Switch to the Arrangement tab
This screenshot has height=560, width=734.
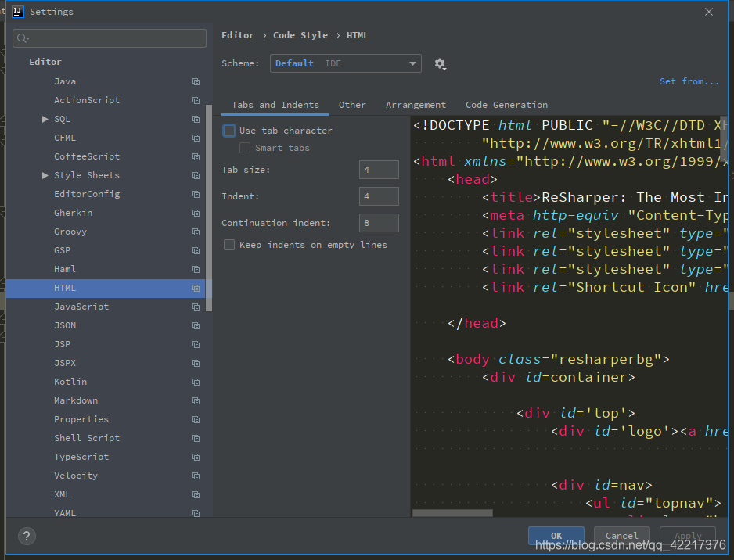[x=416, y=105]
